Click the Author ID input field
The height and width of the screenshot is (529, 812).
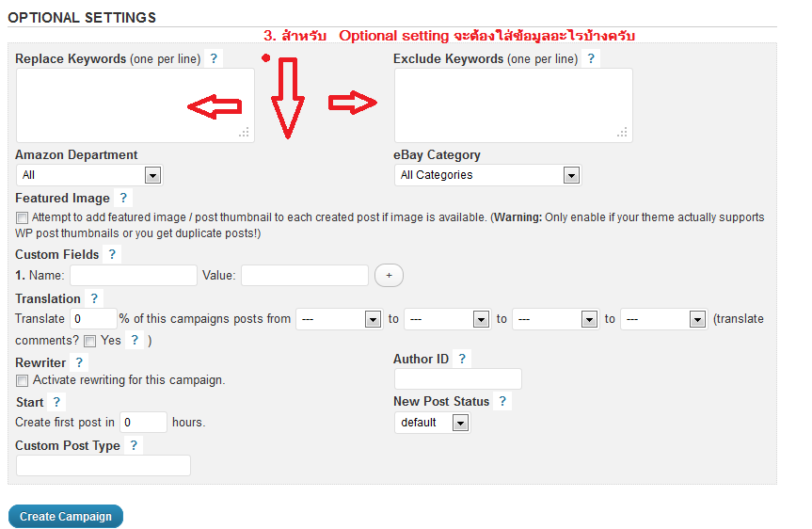[x=458, y=378]
